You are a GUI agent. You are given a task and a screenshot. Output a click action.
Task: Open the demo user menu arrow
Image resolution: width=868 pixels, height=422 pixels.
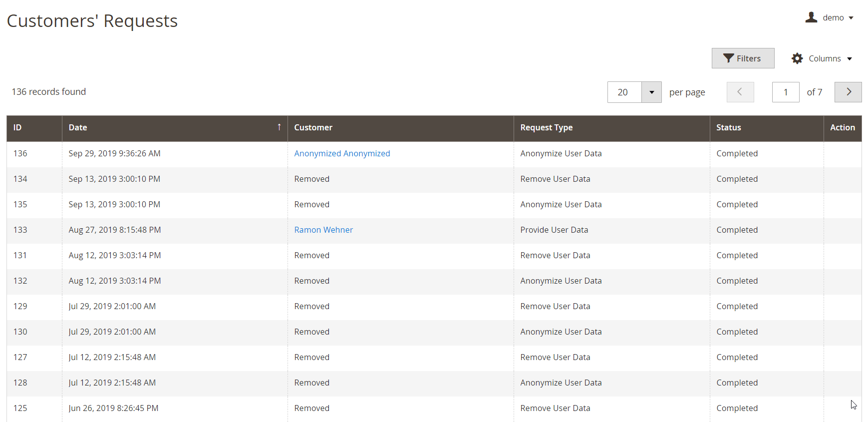coord(851,18)
